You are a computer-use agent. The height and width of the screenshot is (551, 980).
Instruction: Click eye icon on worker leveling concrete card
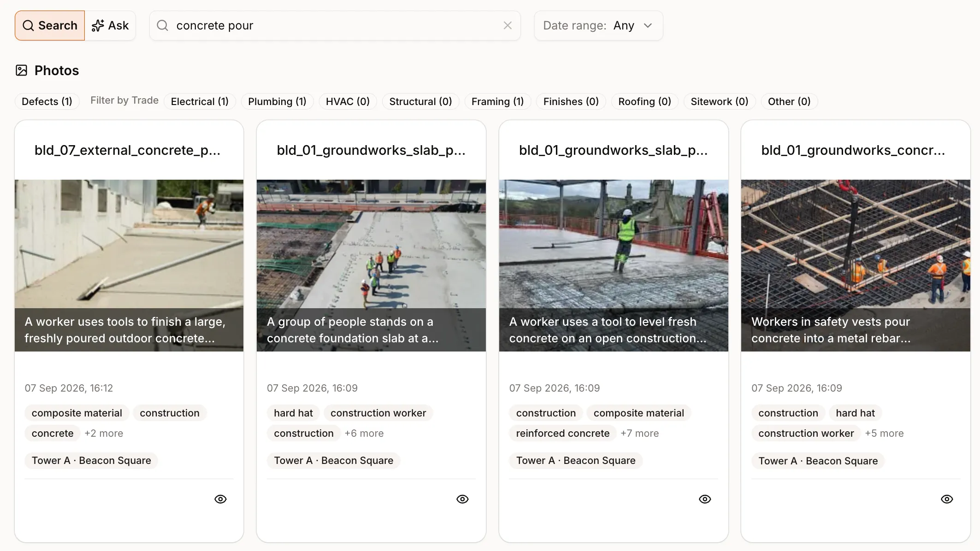pyautogui.click(x=705, y=499)
